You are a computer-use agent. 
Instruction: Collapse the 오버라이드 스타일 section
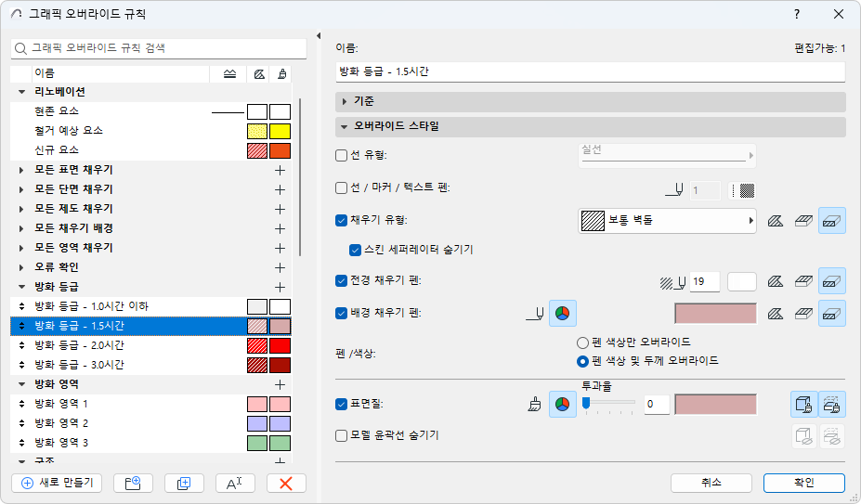point(345,126)
